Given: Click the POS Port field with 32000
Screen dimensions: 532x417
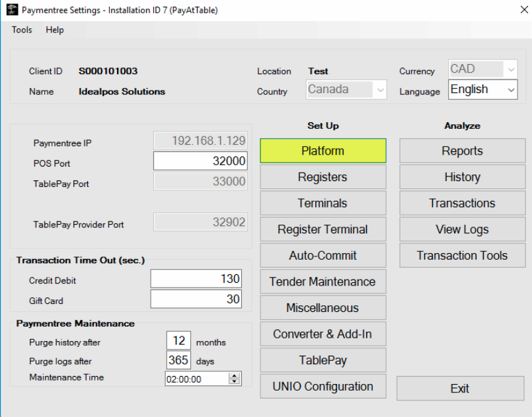Looking at the screenshot, I should tap(200, 161).
